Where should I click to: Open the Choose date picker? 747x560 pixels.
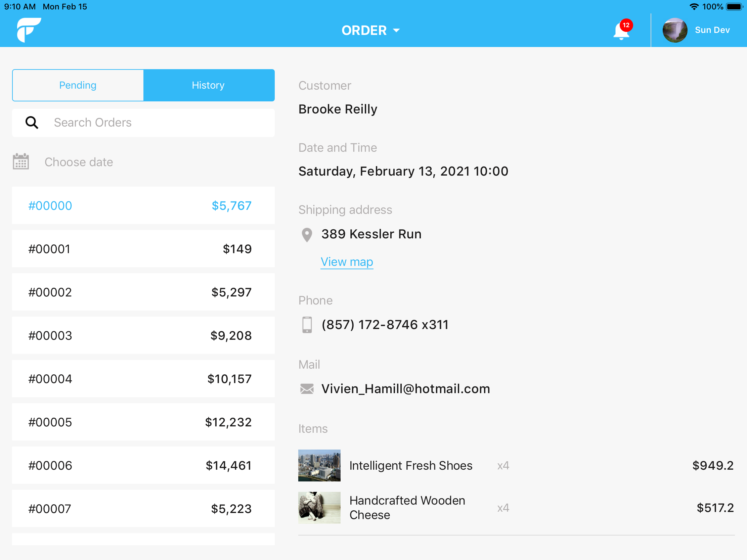point(79,162)
